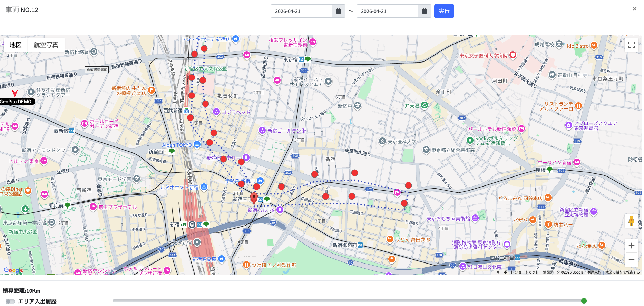Click the ゴジラヘッド map place icon
Viewport: 644px width, 306px height.
pos(216,112)
